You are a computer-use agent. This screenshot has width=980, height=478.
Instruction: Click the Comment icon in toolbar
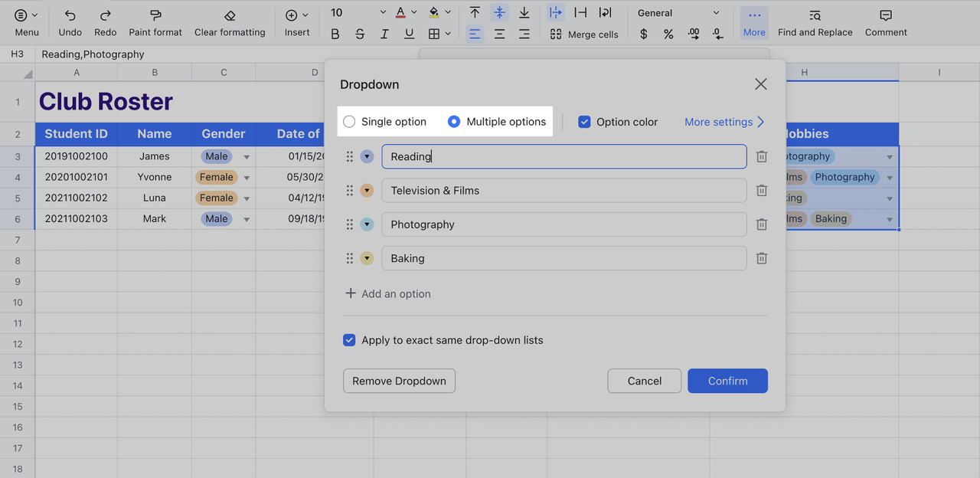pos(886,15)
